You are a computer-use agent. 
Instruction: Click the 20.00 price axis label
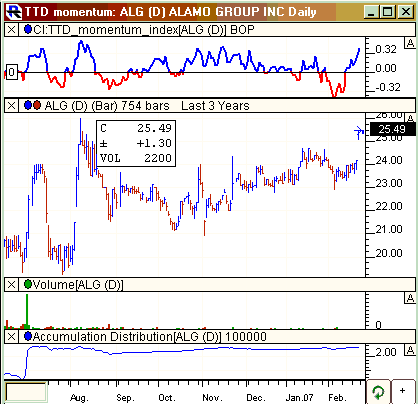point(389,253)
